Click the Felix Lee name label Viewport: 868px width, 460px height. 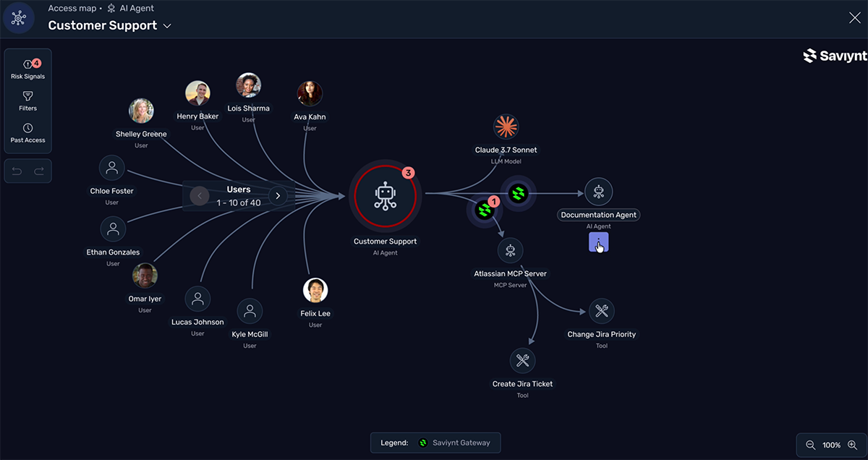(x=315, y=314)
